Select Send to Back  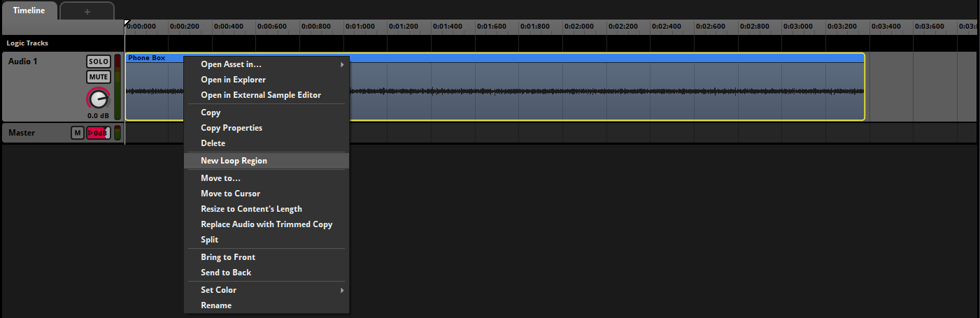(266, 273)
